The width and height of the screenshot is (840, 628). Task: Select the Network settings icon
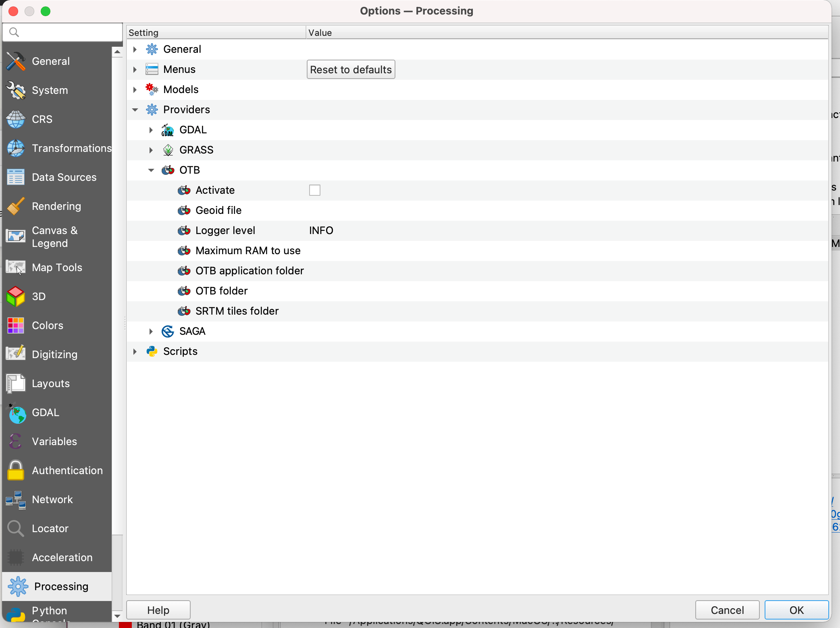(15, 499)
